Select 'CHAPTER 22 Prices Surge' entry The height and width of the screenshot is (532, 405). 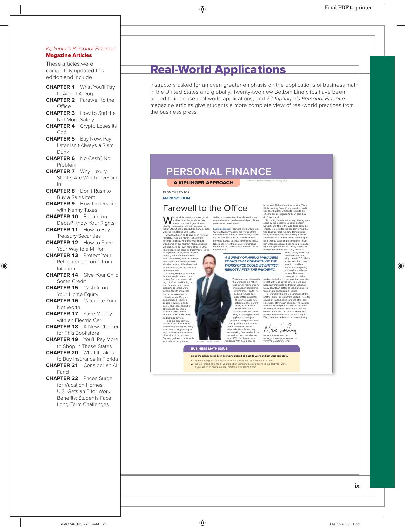tap(79, 391)
